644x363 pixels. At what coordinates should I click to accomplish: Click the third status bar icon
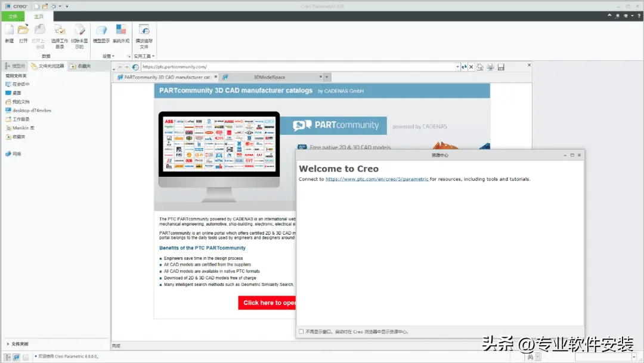coord(26,357)
